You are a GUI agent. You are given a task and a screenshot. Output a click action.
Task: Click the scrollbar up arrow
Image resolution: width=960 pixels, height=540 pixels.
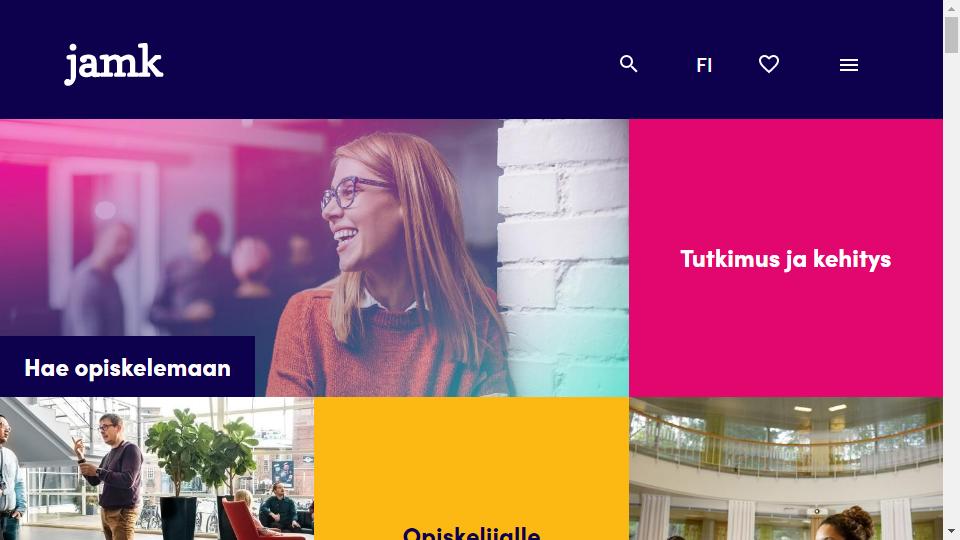click(951, 7)
